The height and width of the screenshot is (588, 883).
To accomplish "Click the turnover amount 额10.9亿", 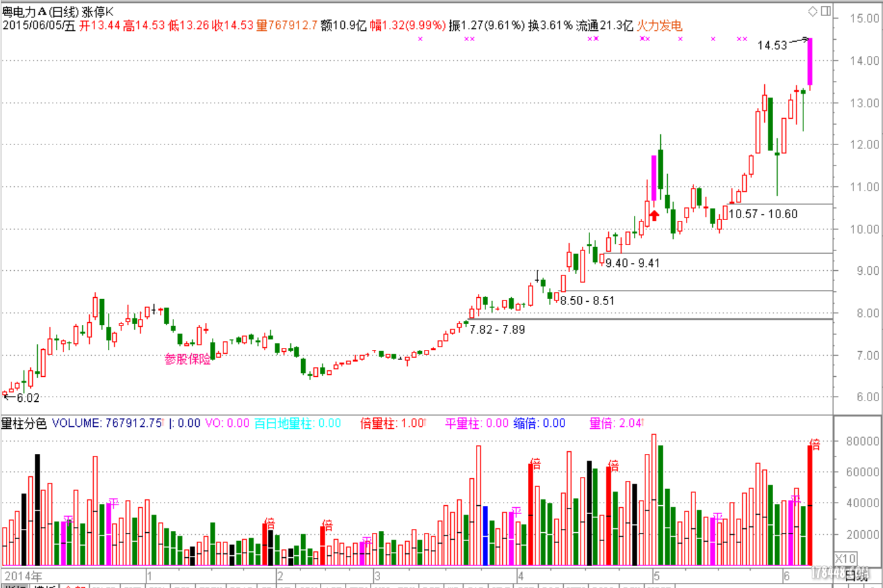I will [x=344, y=26].
